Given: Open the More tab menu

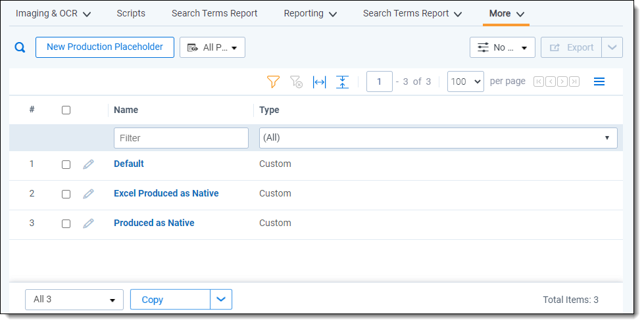Looking at the screenshot, I should [x=506, y=14].
